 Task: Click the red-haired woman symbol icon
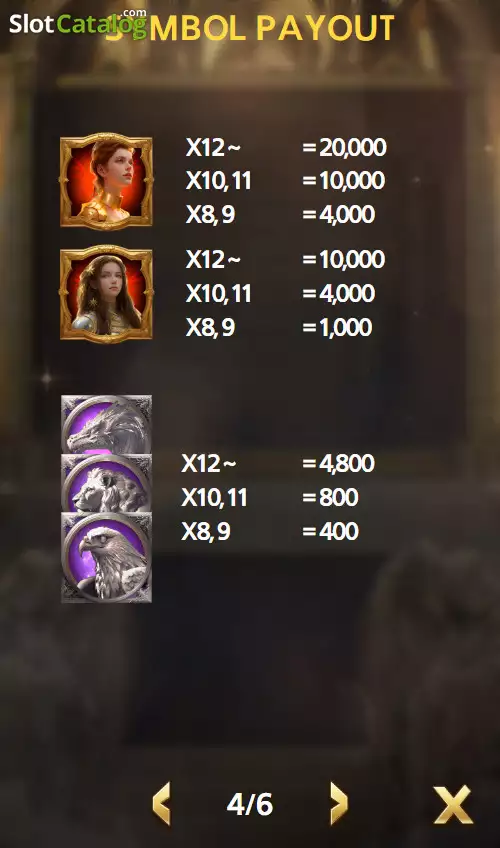[x=106, y=181]
